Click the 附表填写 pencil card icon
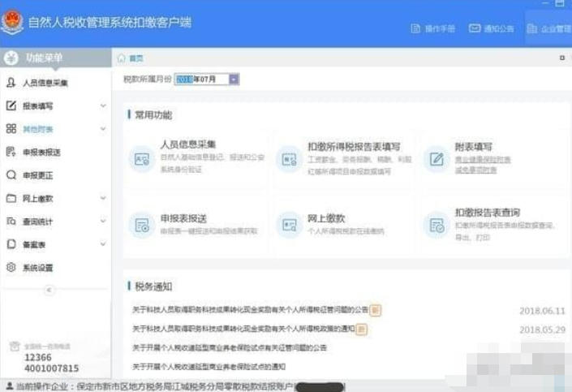 click(437, 159)
